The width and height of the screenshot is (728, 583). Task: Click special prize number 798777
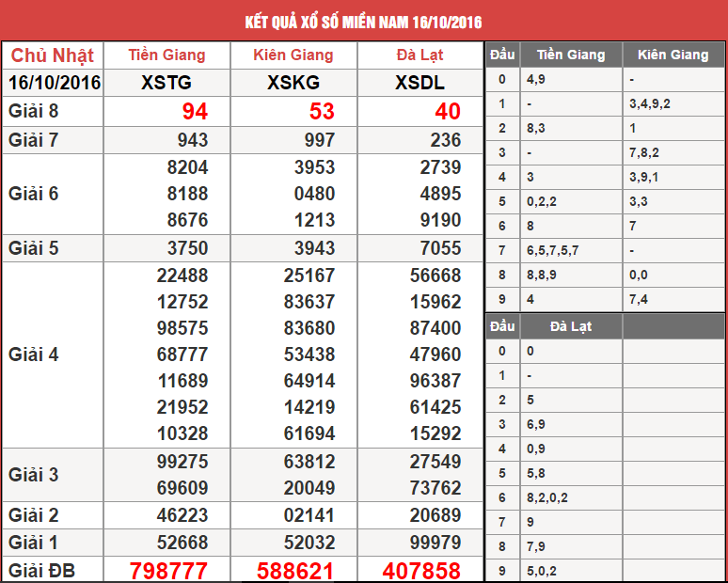(x=168, y=571)
